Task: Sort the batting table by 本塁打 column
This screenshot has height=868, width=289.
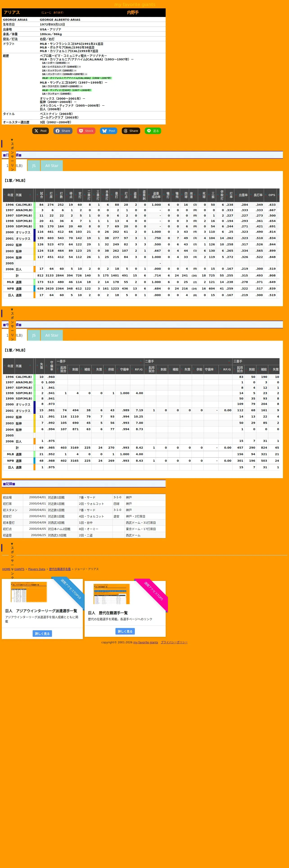Action: [x=105, y=195]
